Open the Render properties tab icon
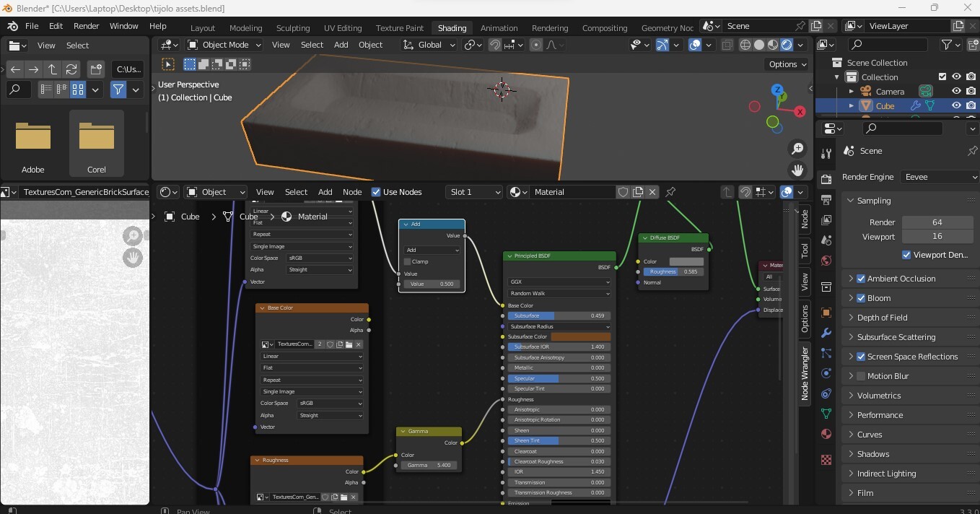The image size is (980, 514). point(826,179)
